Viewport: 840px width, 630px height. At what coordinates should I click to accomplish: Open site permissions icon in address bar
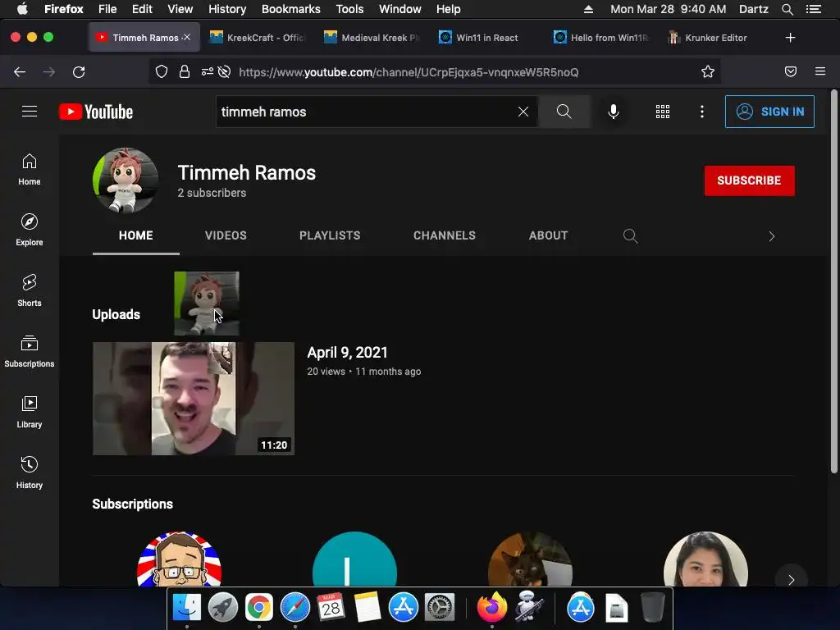click(x=208, y=72)
